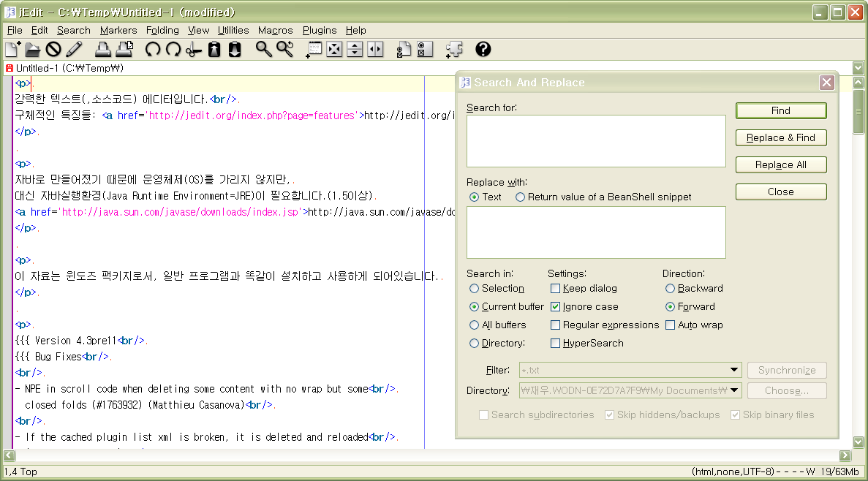Open the buffer switcher dropdown arrow
This screenshot has width=868, height=481.
pos(858,68)
